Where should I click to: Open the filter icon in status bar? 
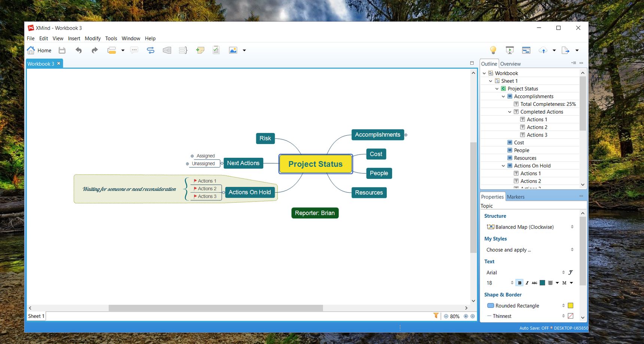tap(436, 316)
